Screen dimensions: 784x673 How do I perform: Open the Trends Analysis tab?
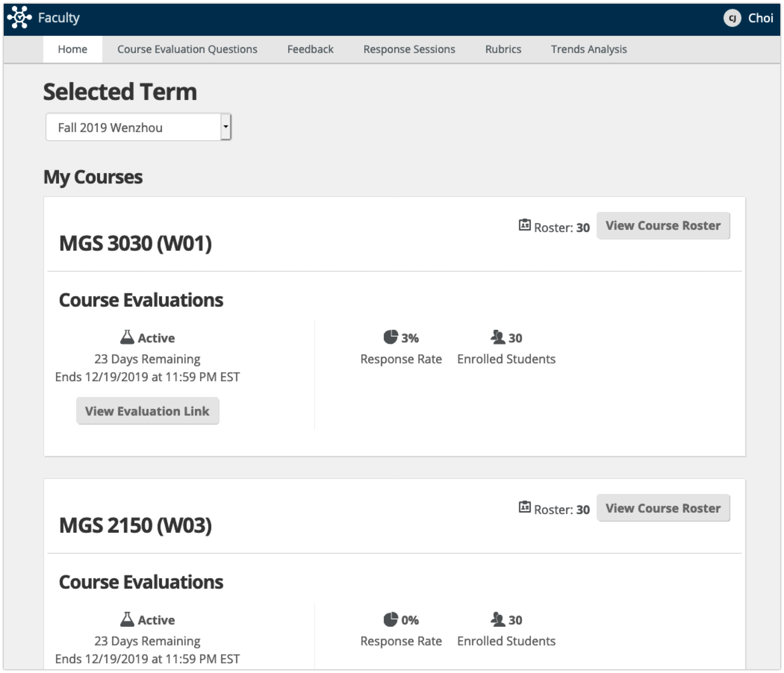589,49
